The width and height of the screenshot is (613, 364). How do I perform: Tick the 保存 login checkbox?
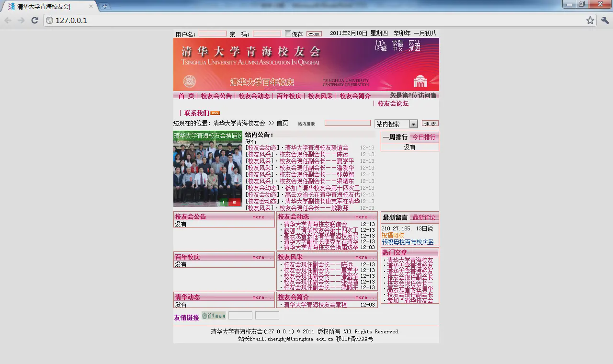pyautogui.click(x=288, y=34)
